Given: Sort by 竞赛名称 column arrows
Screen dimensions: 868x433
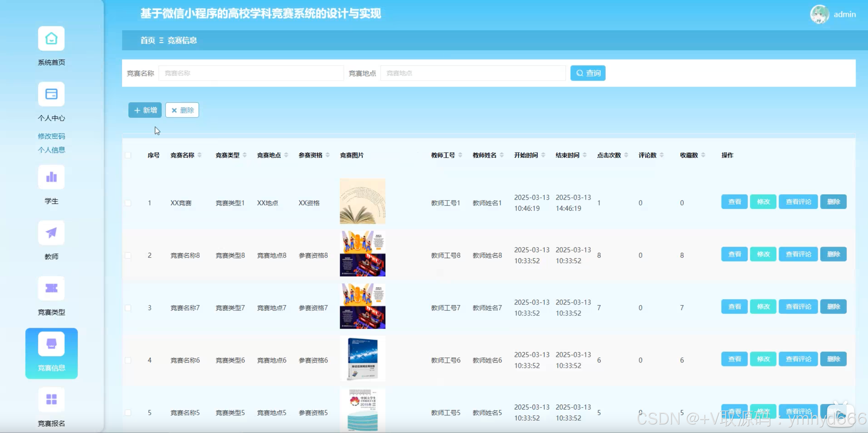Looking at the screenshot, I should pyautogui.click(x=200, y=155).
